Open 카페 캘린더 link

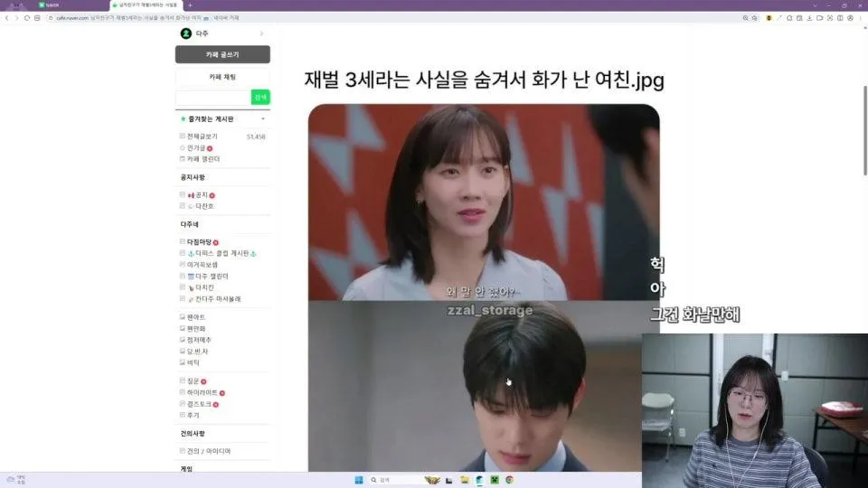tap(203, 159)
